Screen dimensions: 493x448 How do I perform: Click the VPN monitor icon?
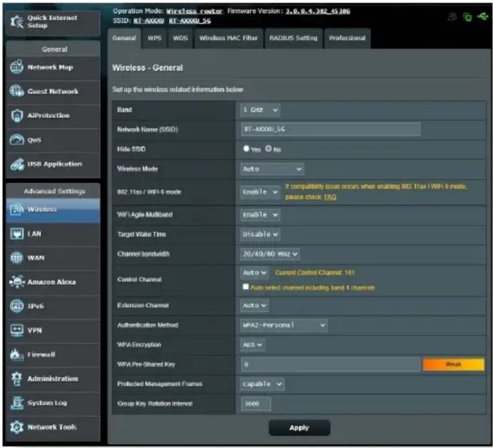click(x=17, y=330)
